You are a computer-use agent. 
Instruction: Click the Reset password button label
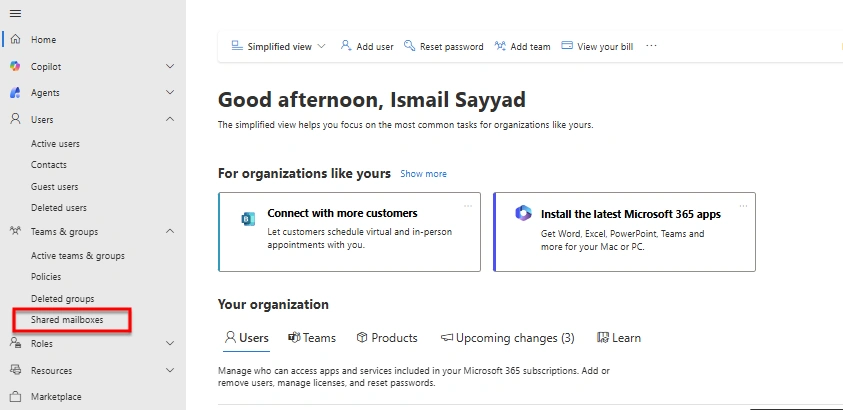(452, 47)
